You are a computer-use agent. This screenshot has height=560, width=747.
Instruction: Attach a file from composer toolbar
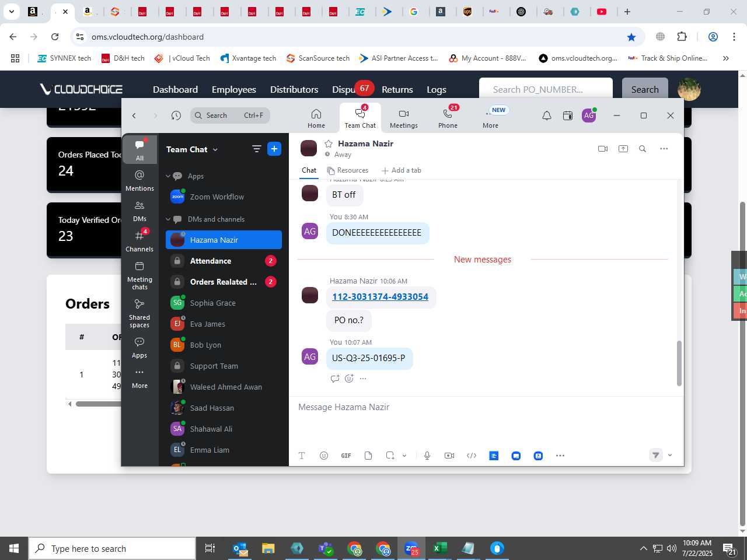click(368, 456)
